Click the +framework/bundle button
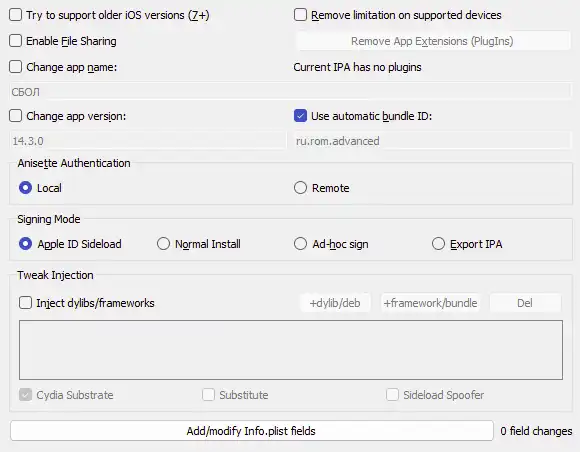This screenshot has width=580, height=452. pos(430,303)
